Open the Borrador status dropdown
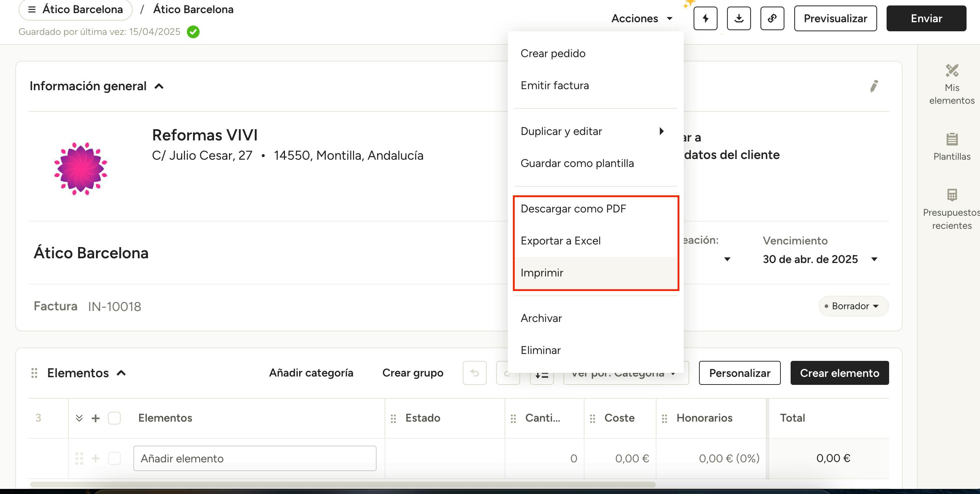The width and height of the screenshot is (980, 494). click(x=853, y=306)
